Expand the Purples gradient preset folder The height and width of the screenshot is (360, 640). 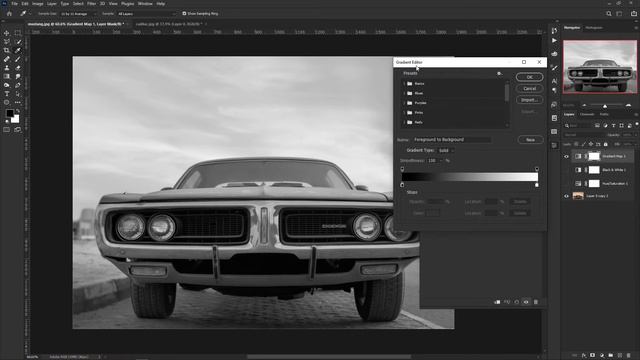404,103
